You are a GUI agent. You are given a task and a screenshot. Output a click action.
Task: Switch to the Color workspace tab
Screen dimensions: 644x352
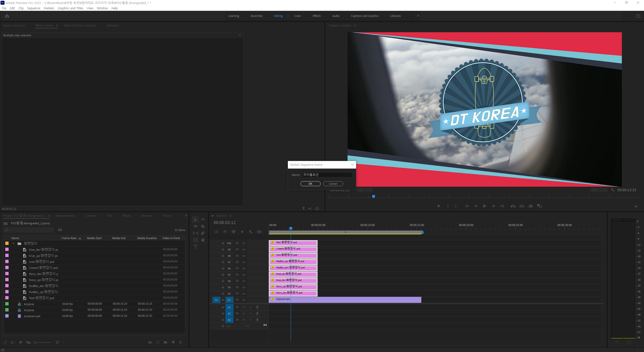click(298, 16)
